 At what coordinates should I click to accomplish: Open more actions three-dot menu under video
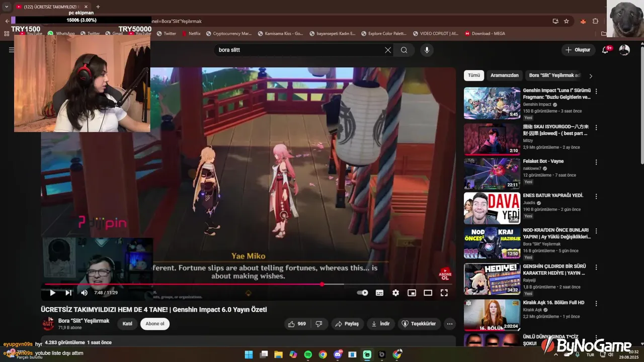450,324
